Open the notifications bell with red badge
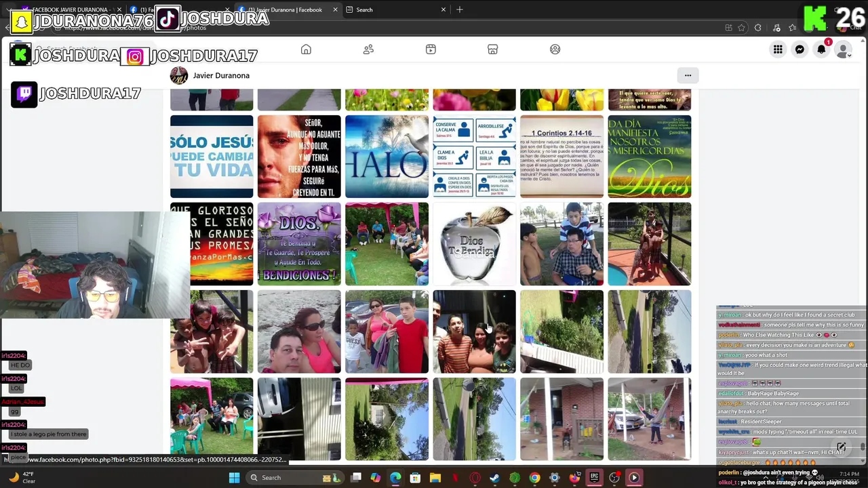 click(x=821, y=49)
